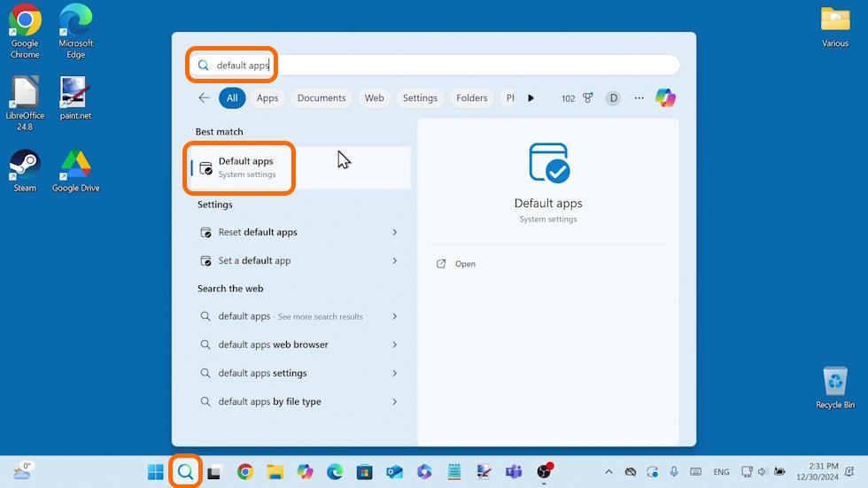Screen dimensions: 868x488
Task: Open Microsoft Edge desktop shortcut
Action: 76,31
